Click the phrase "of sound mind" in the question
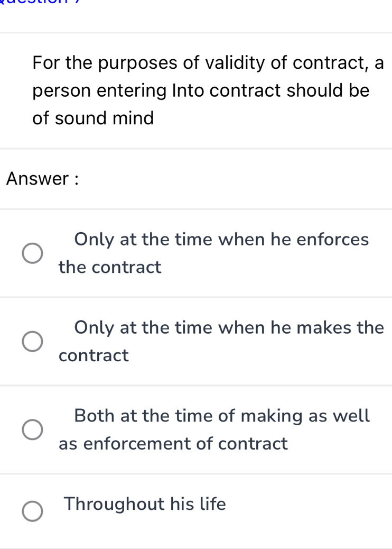Viewport: 392px width, 549px height. coord(93,118)
